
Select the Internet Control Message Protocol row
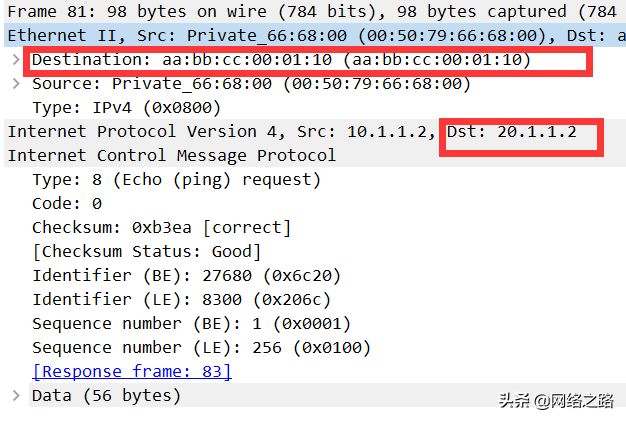click(315, 155)
